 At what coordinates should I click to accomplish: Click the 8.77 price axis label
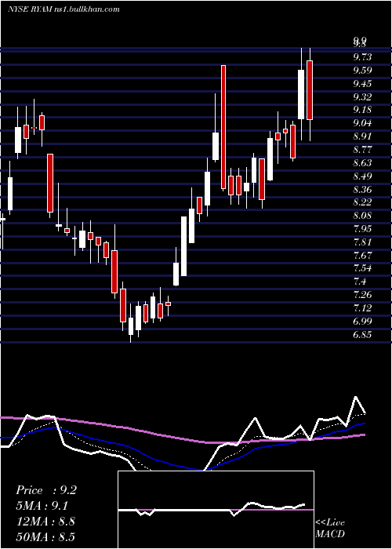[362, 150]
